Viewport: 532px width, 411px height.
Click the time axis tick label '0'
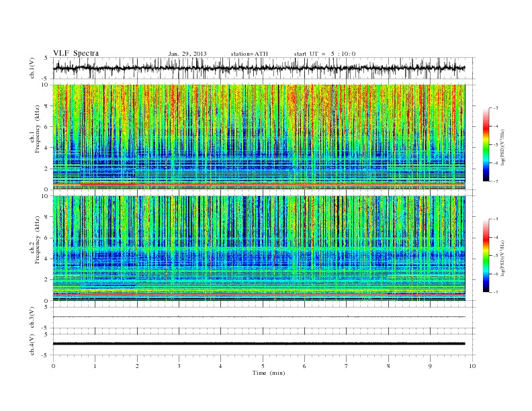53,366
